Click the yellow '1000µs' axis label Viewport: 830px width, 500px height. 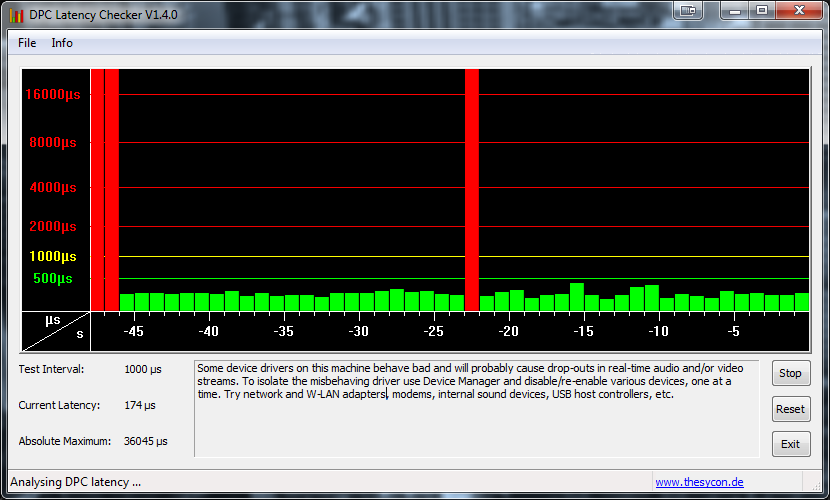pos(53,257)
